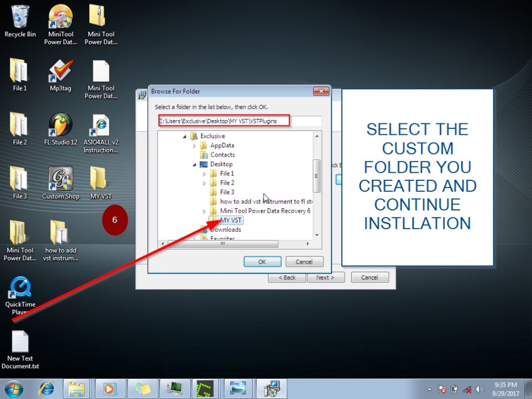Open the black G-logo taskbar application
The width and height of the screenshot is (532, 399).
click(205, 389)
